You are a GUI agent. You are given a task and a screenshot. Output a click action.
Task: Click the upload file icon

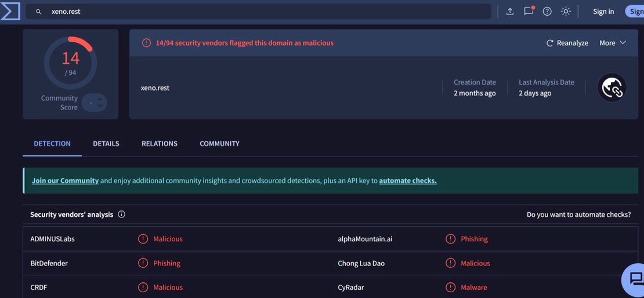[510, 12]
